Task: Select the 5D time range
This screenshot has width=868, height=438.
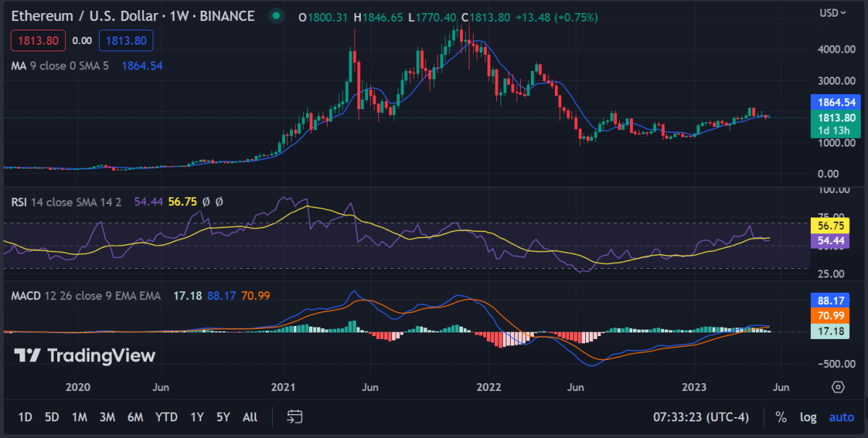Action: point(51,417)
